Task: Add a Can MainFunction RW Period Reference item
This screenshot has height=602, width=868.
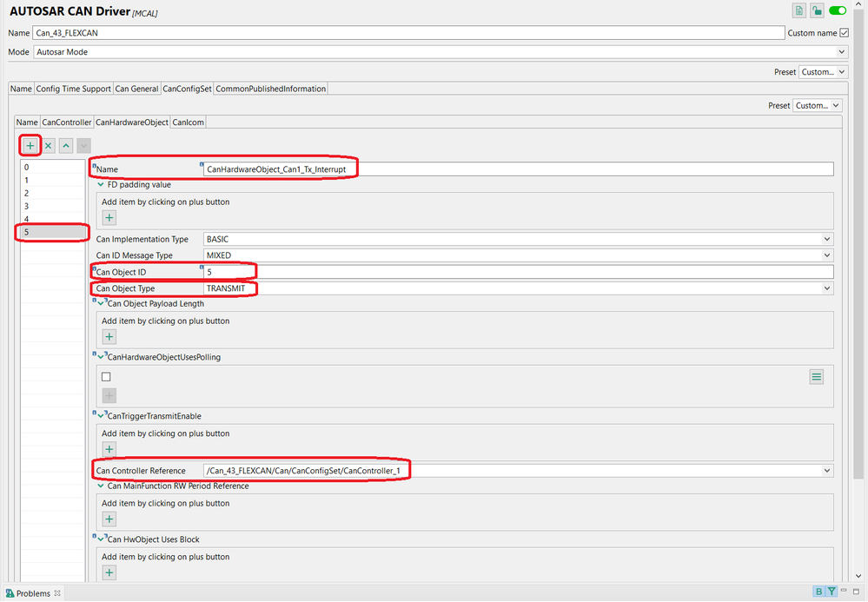Action: click(x=109, y=519)
